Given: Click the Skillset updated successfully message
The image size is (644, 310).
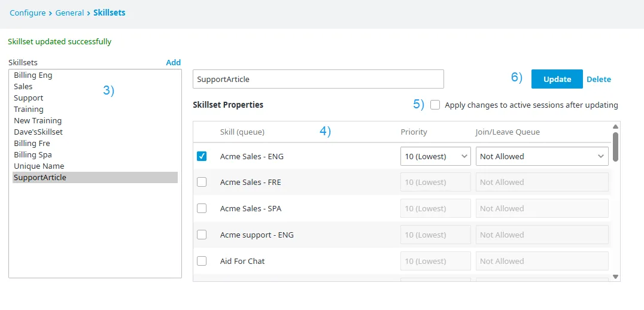Looking at the screenshot, I should click(x=60, y=41).
